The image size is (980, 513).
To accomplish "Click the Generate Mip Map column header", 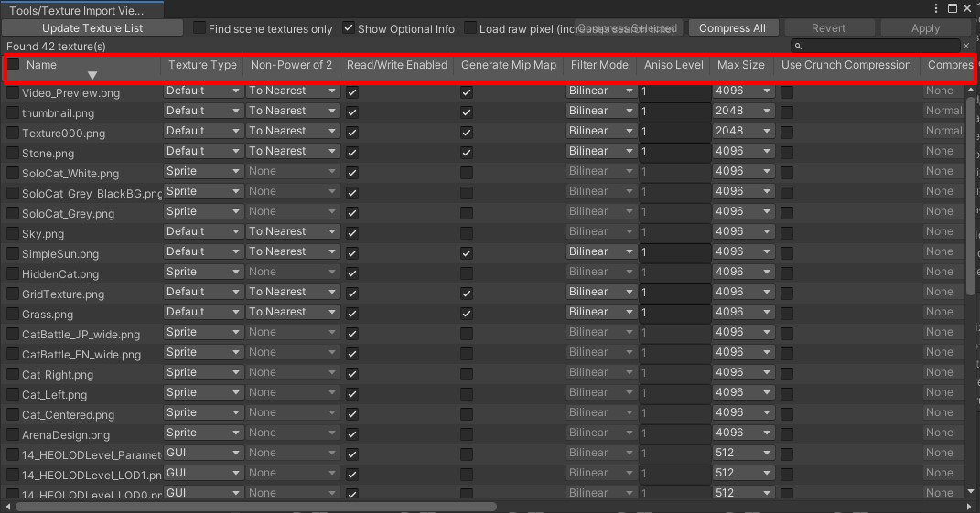I will pos(509,65).
